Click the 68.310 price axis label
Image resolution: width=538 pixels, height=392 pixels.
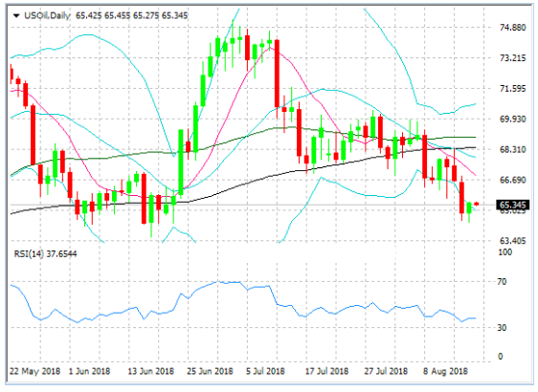tap(512, 149)
